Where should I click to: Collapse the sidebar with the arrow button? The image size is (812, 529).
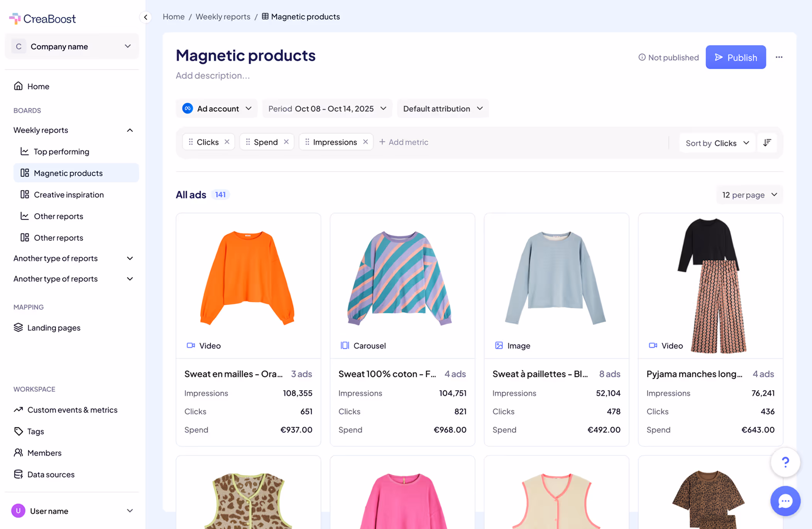pyautogui.click(x=145, y=17)
